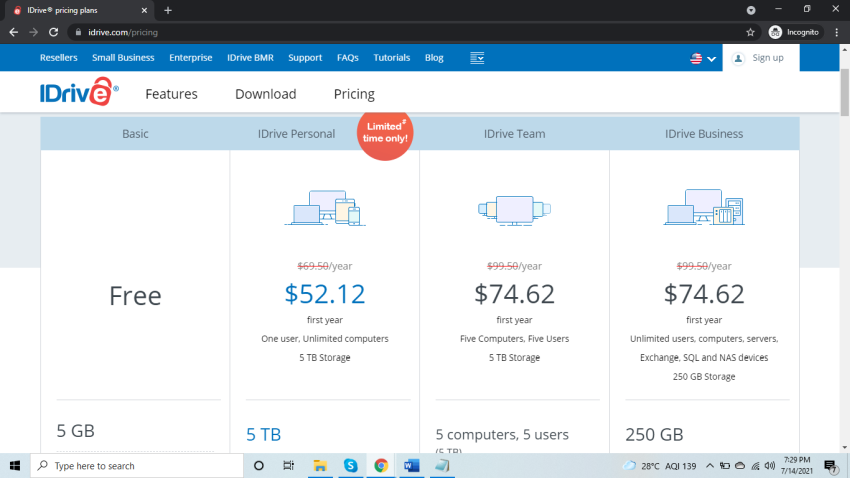Viewport: 850px width, 478px height.
Task: Open the last pinned taskbar app
Action: point(442,466)
